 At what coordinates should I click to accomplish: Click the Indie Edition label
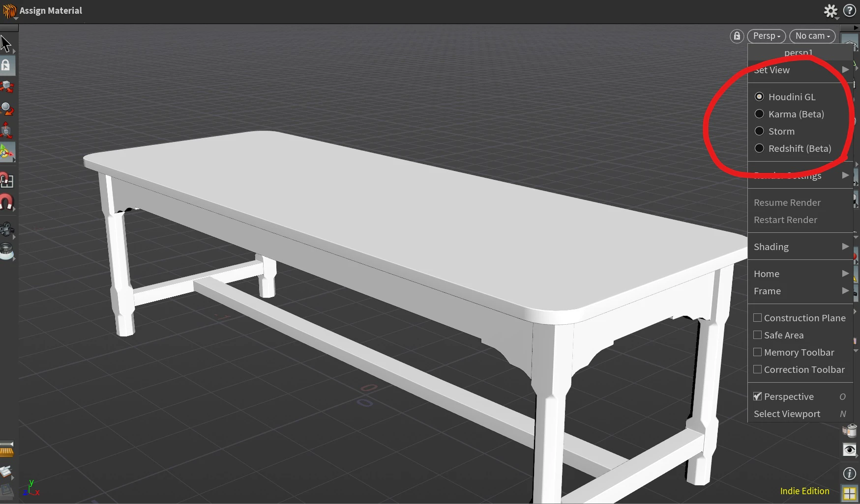[x=804, y=491]
